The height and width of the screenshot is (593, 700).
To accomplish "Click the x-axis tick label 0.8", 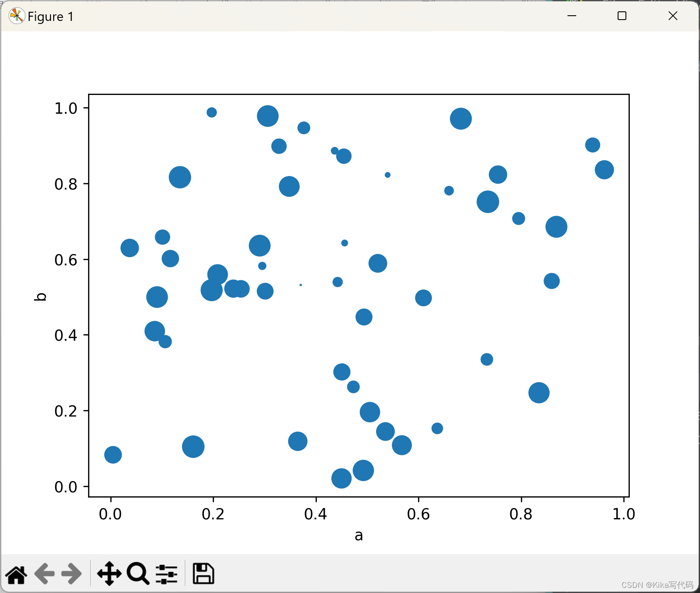I will (521, 514).
